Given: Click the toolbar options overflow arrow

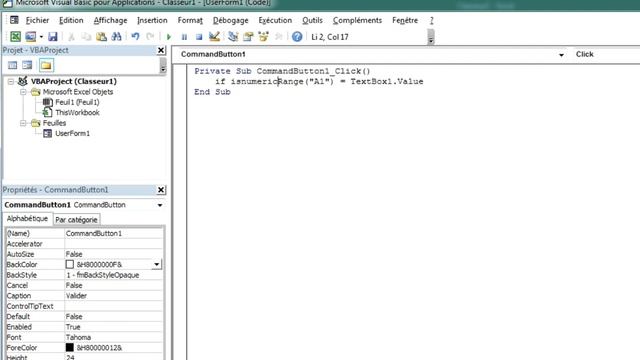Looking at the screenshot, I should click(x=431, y=37).
